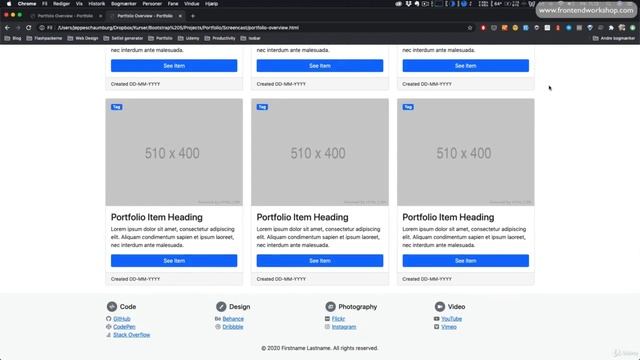Click See Item in bottom-right portfolio card
This screenshot has width=640, height=360.
point(466,261)
